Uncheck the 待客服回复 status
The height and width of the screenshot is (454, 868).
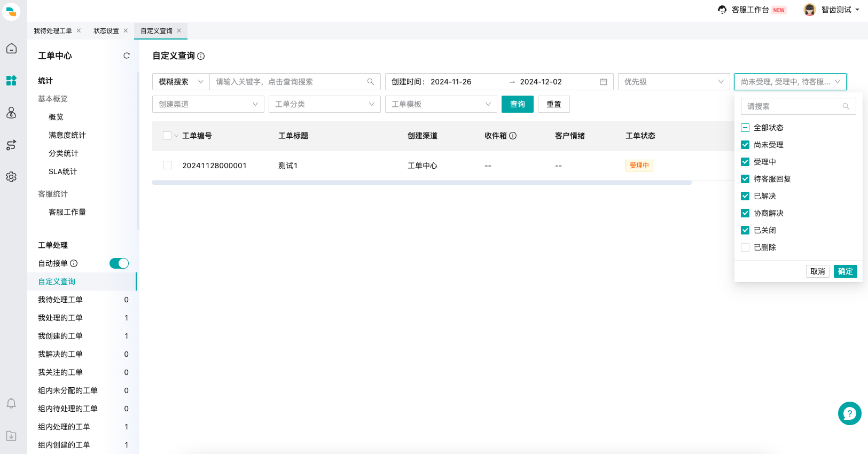click(x=745, y=179)
